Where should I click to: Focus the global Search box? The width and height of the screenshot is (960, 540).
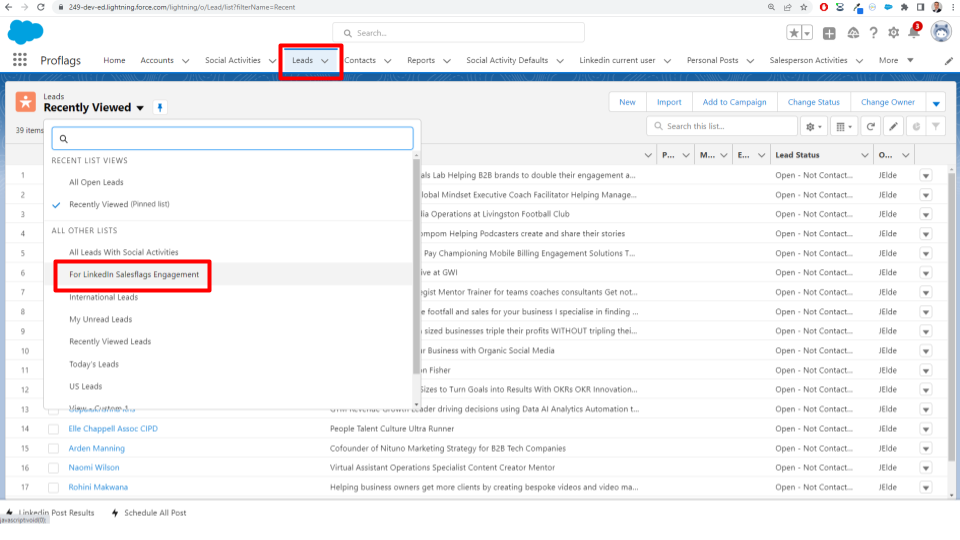coord(458,32)
